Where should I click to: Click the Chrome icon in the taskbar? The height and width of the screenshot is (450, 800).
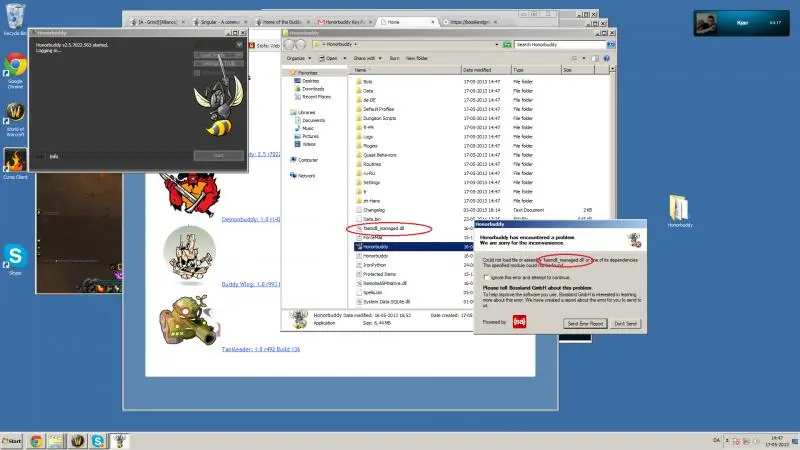(36, 441)
